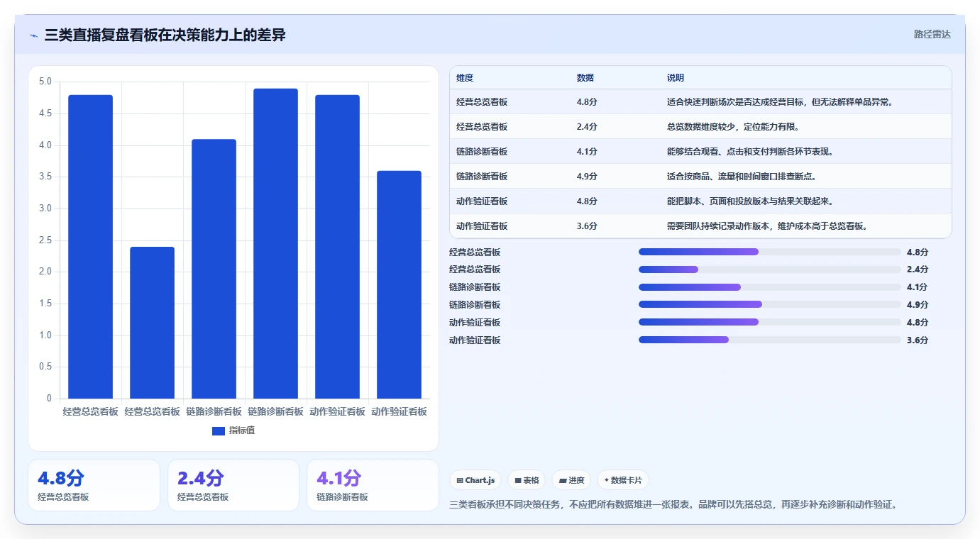Image resolution: width=980 pixels, height=539 pixels.
Task: Select the 表格 tag
Action: (x=527, y=480)
